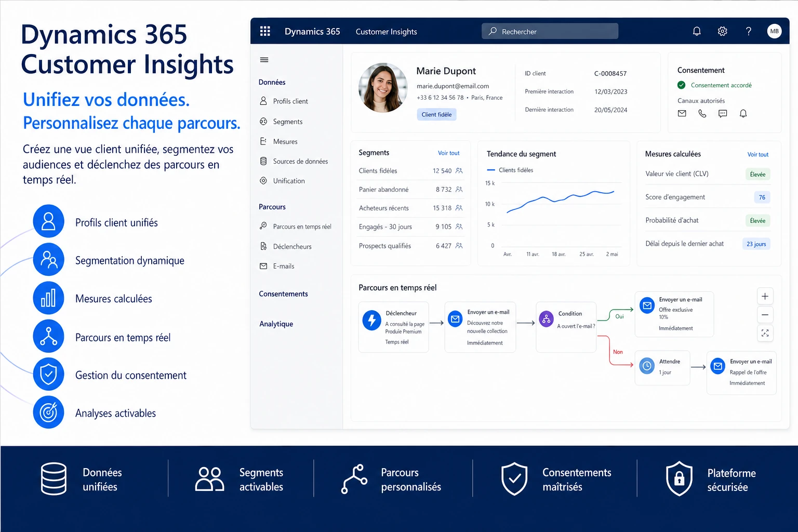Click the Panier abandonné segment name
The height and width of the screenshot is (532, 798).
[383, 190]
